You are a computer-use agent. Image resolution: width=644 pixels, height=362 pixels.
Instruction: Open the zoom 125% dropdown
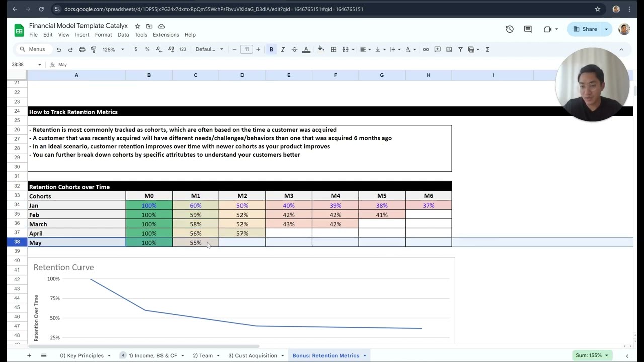113,49
